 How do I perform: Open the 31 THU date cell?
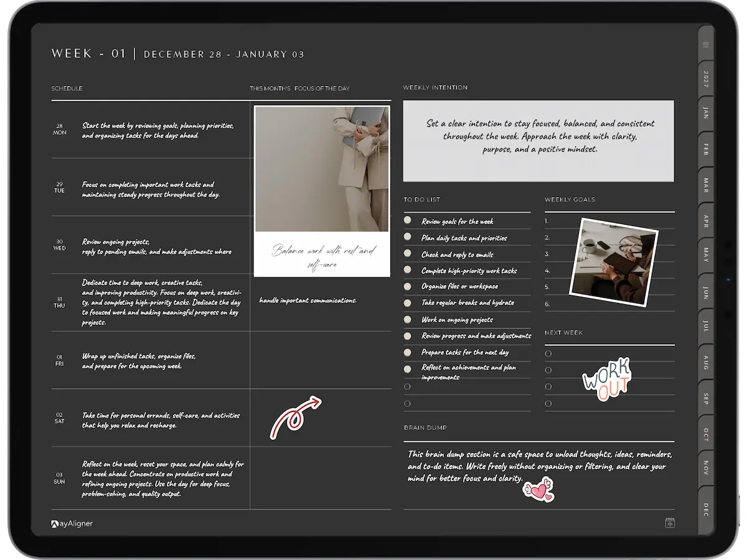pos(60,302)
